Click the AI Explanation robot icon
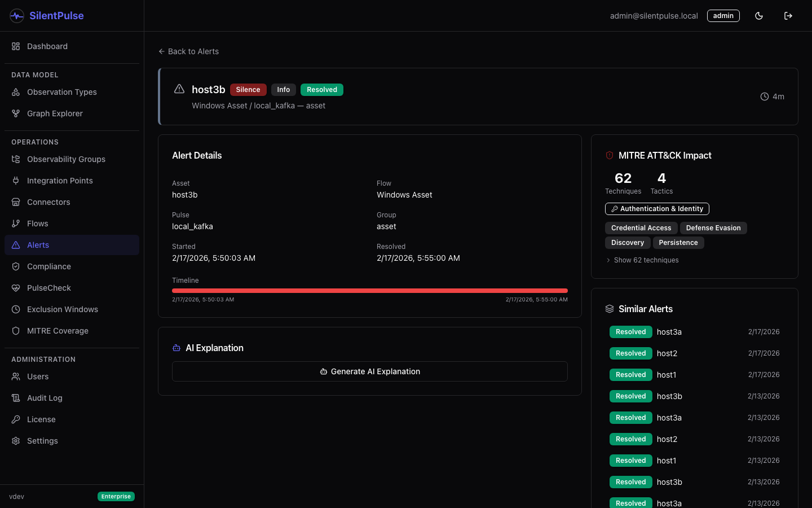The height and width of the screenshot is (508, 812). tap(176, 348)
